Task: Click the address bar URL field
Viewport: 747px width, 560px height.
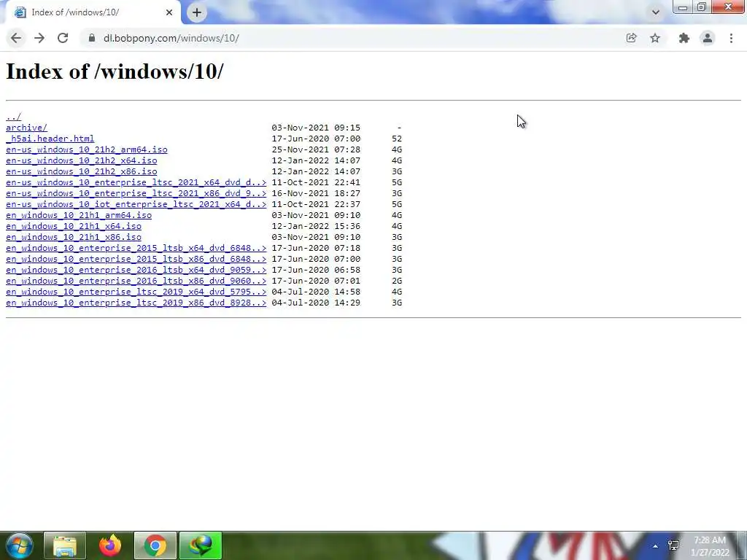Action: 352,38
